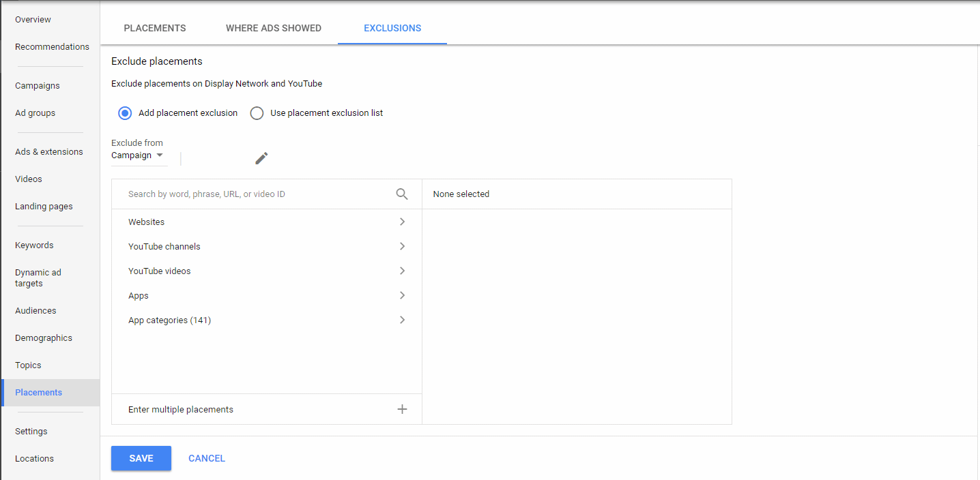The width and height of the screenshot is (980, 480).
Task: Click the plus icon to enter multiple placements
Action: pos(402,408)
